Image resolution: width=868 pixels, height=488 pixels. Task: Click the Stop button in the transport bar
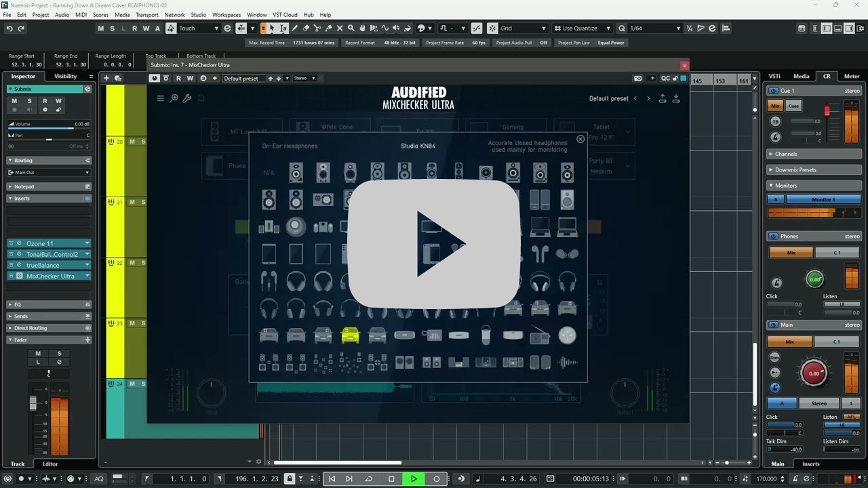click(391, 479)
